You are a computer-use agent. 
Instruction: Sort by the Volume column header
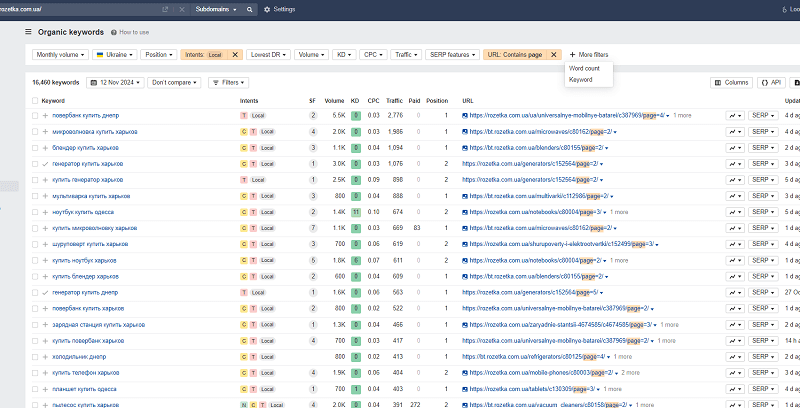click(335, 101)
